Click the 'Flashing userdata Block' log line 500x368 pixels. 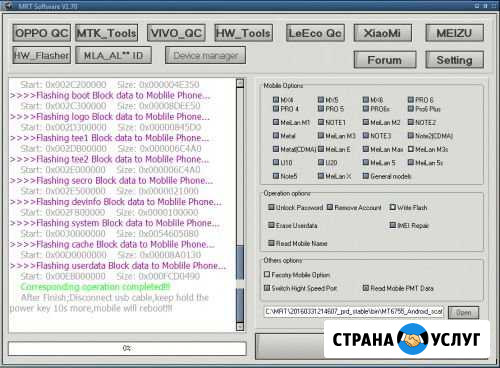[118, 266]
